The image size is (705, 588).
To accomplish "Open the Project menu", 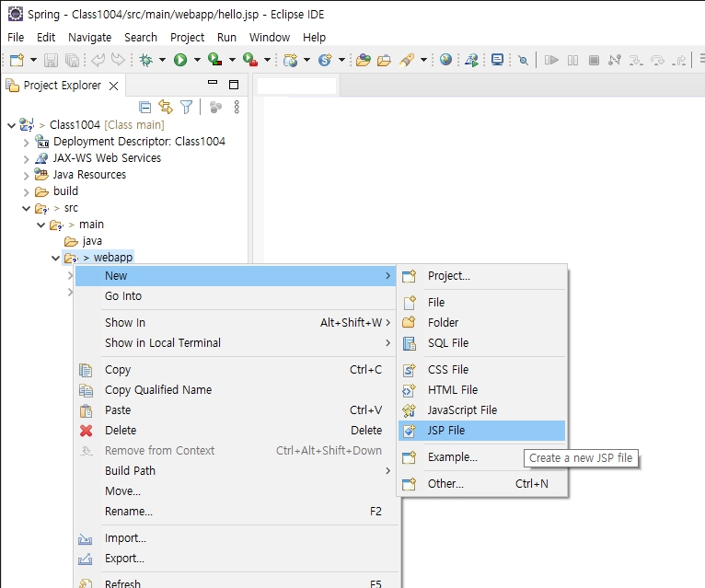I will click(x=187, y=38).
